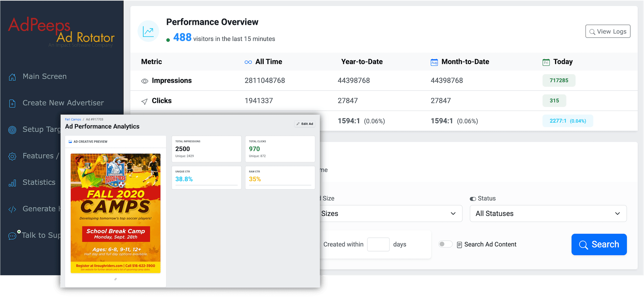
Task: Click today's impressions badge 717285
Action: point(559,80)
